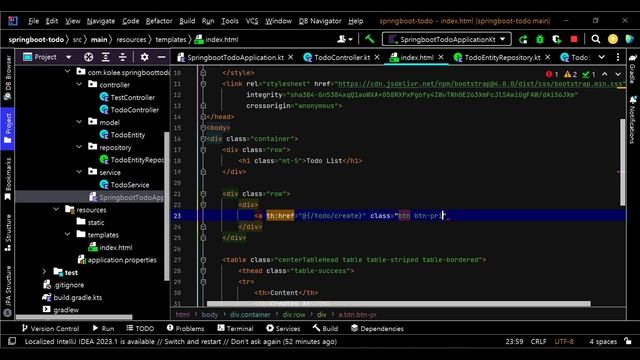Click the tool windows quick access icon
640x360 pixels.
coord(12,341)
